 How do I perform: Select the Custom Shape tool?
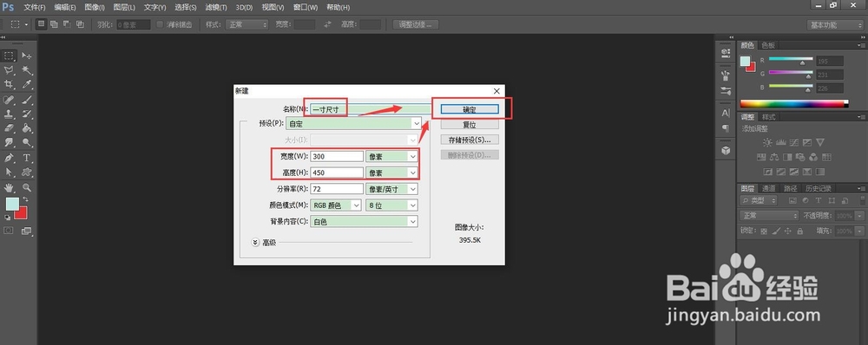[x=27, y=172]
